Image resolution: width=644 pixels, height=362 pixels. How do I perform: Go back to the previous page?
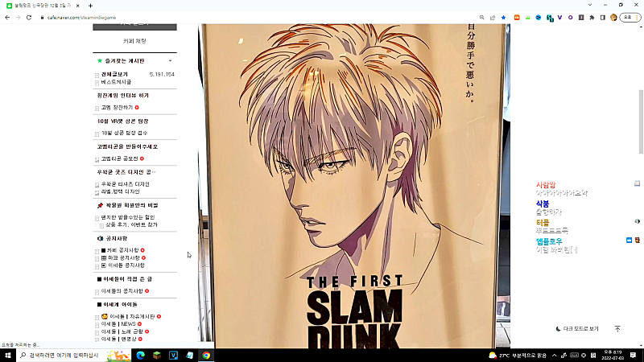7,18
